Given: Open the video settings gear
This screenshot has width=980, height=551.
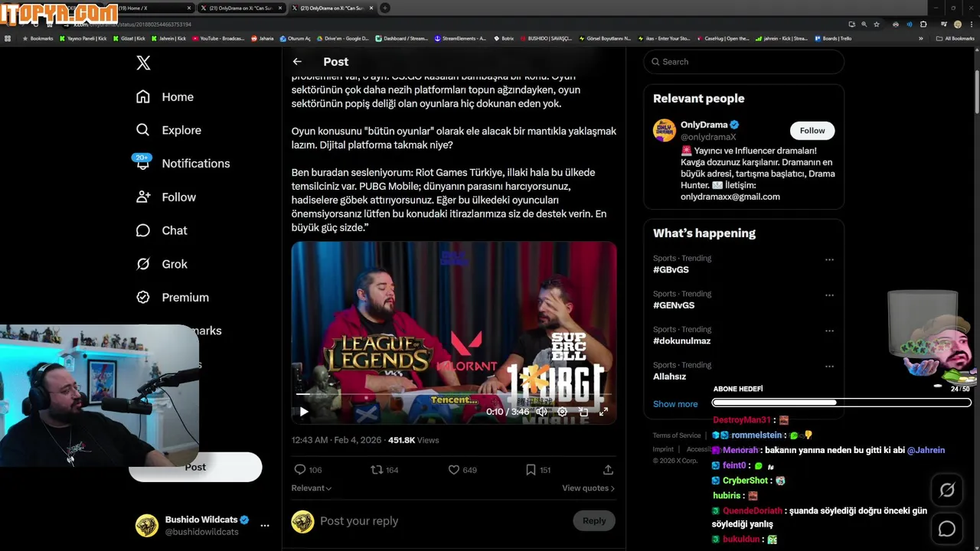Looking at the screenshot, I should pyautogui.click(x=562, y=412).
